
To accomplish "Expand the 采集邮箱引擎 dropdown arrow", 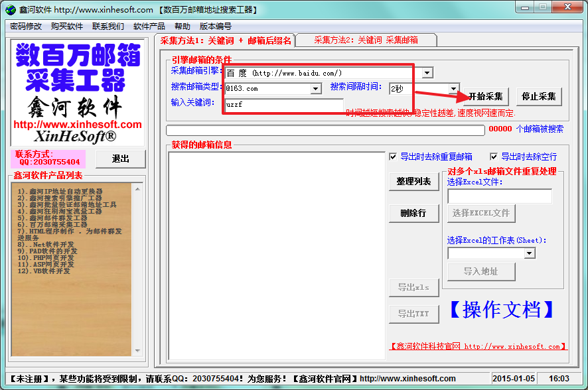I will click(x=427, y=73).
